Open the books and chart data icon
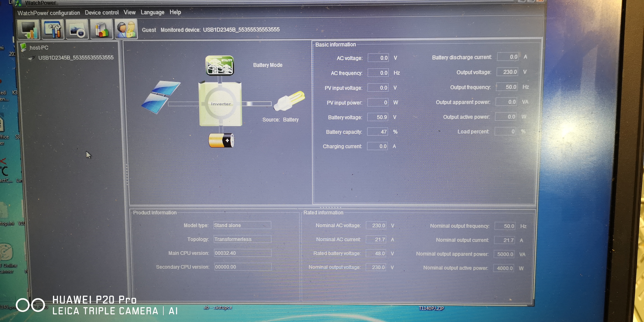This screenshot has height=322, width=644. click(101, 30)
